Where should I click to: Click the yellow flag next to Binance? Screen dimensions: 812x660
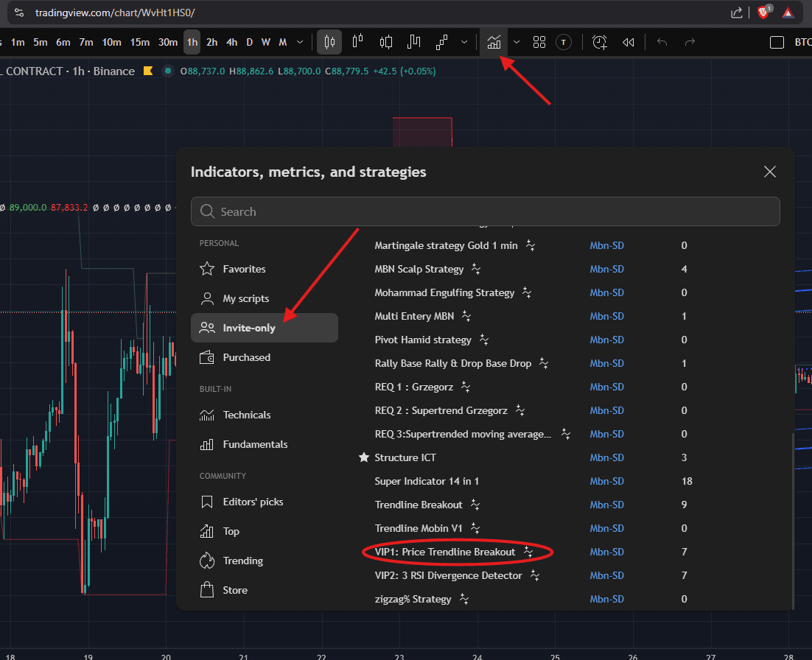click(148, 71)
